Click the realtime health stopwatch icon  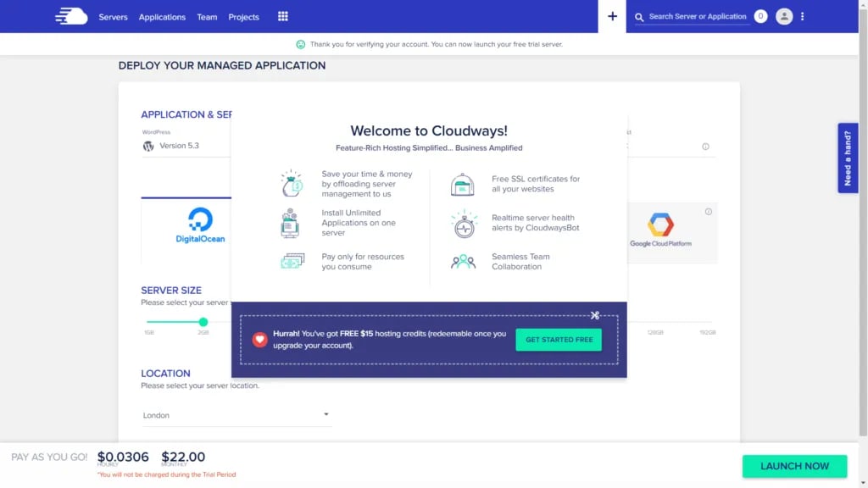click(464, 224)
